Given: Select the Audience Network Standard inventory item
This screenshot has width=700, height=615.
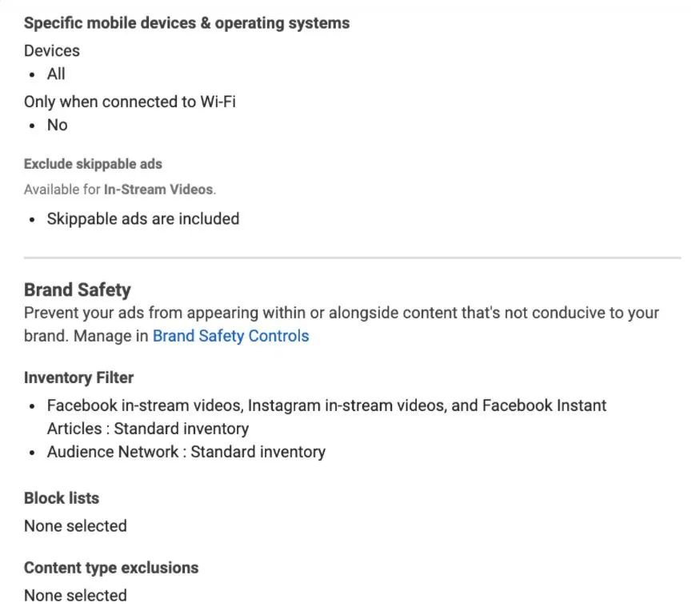Looking at the screenshot, I should tap(186, 452).
